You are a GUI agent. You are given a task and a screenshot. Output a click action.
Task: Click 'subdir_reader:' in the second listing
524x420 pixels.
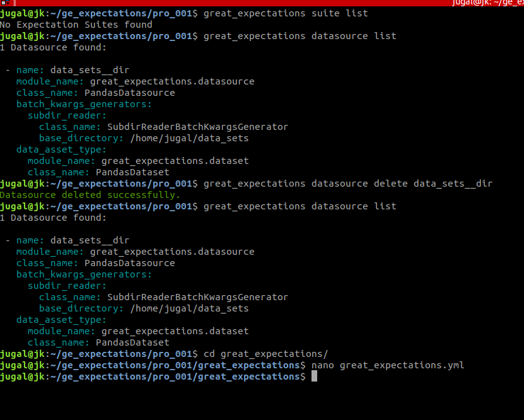point(67,286)
